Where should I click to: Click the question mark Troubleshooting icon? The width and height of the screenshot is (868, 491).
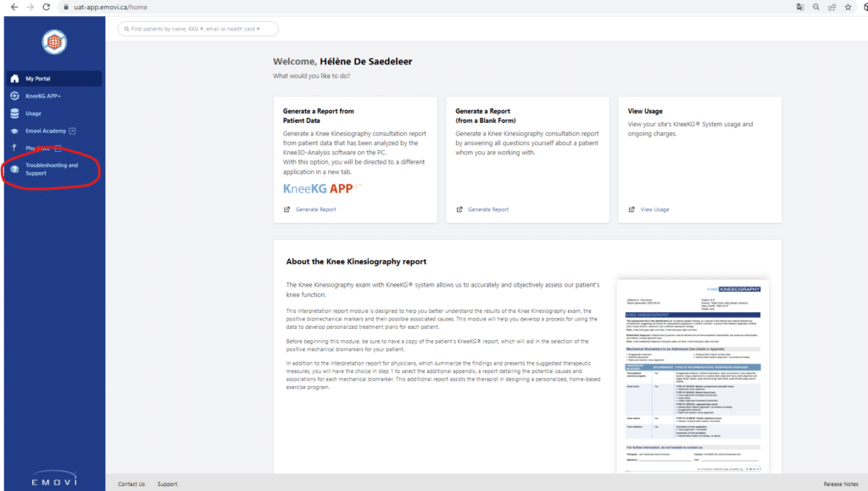tap(14, 170)
